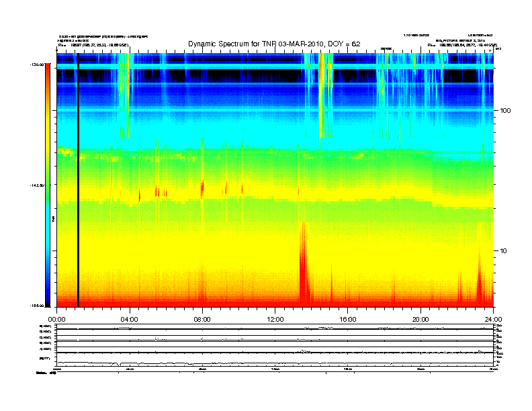Click the vertical rainbow color scale bar
The image size is (532, 411).
pyautogui.click(x=48, y=185)
